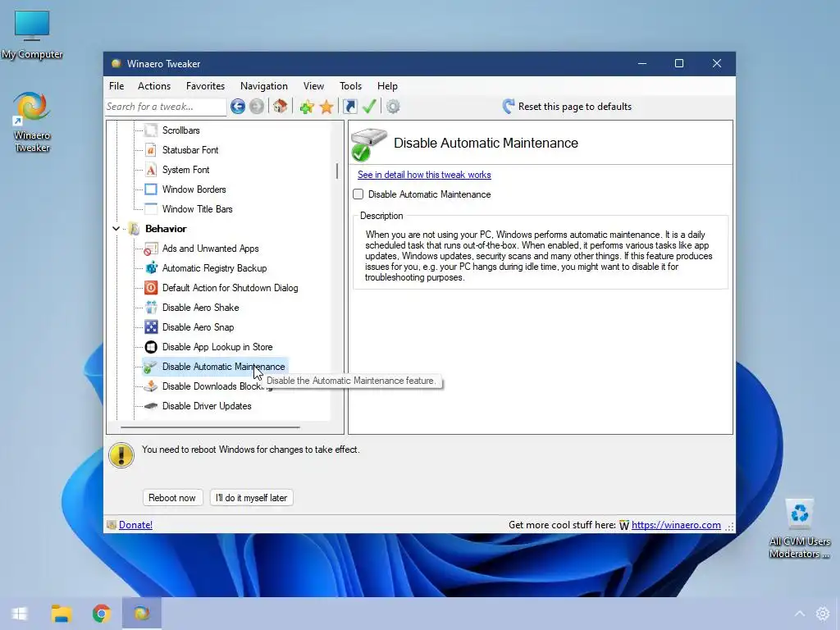Open the Actions menu
This screenshot has height=630, width=840.
tap(153, 85)
